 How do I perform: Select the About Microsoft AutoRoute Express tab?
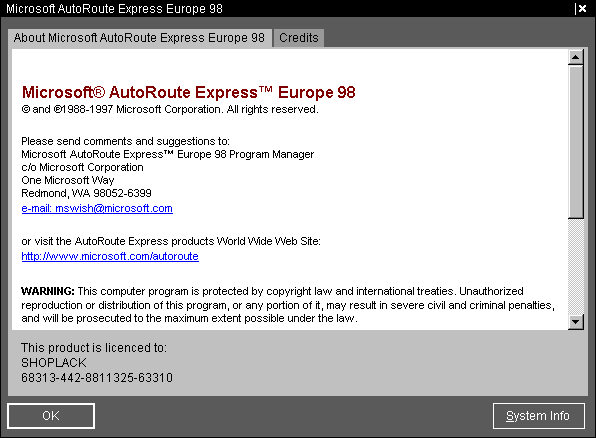[139, 38]
